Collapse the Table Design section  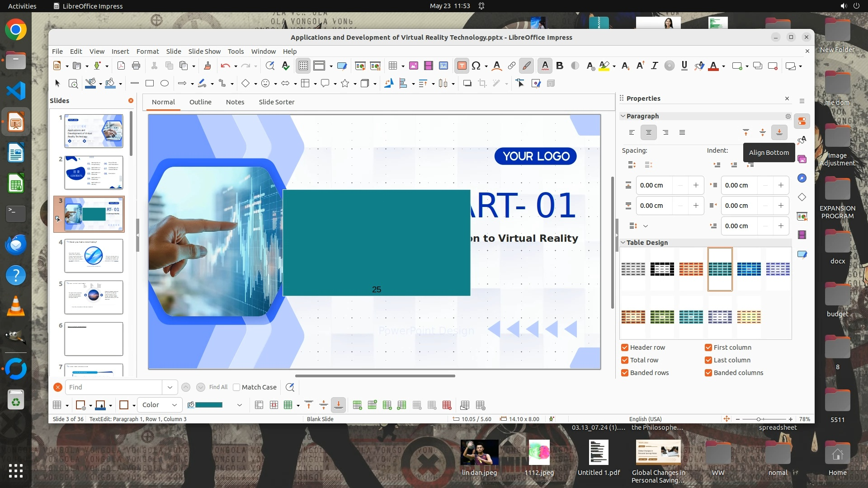click(623, 243)
